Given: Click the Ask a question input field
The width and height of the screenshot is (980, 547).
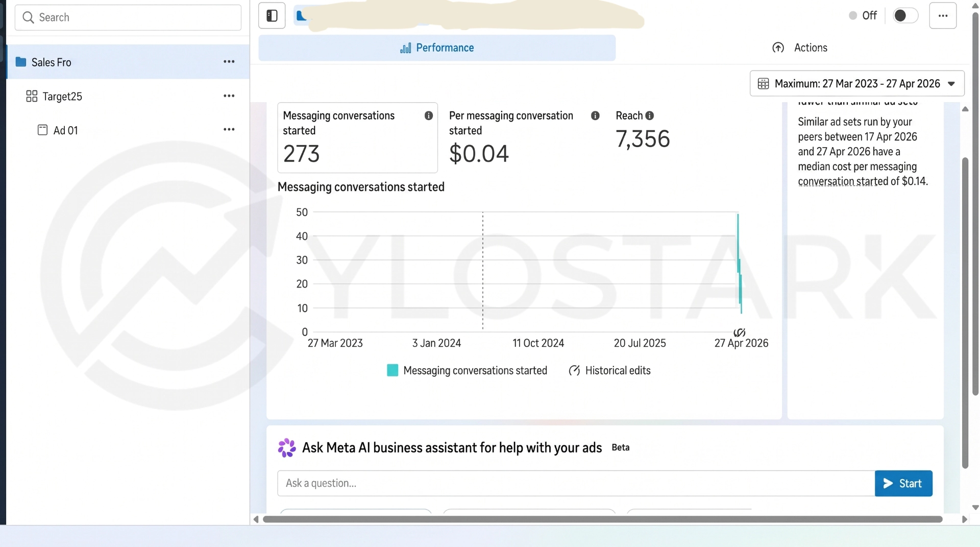Looking at the screenshot, I should [576, 483].
